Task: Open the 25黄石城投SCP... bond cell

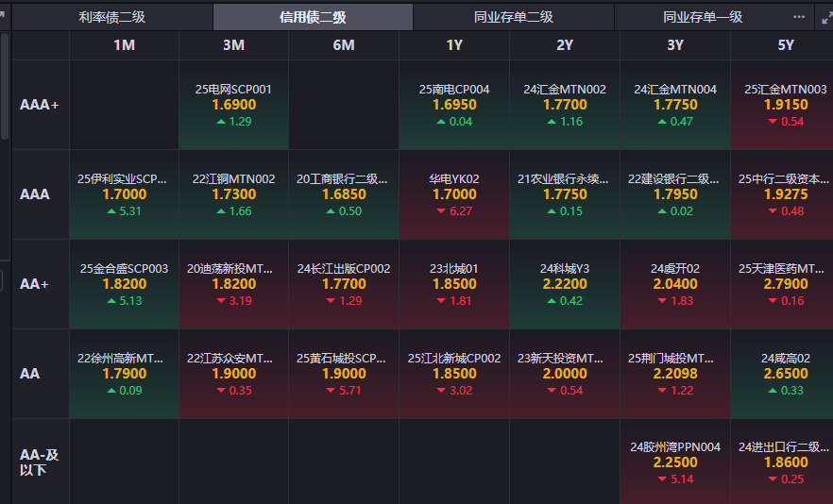Action: [x=344, y=374]
